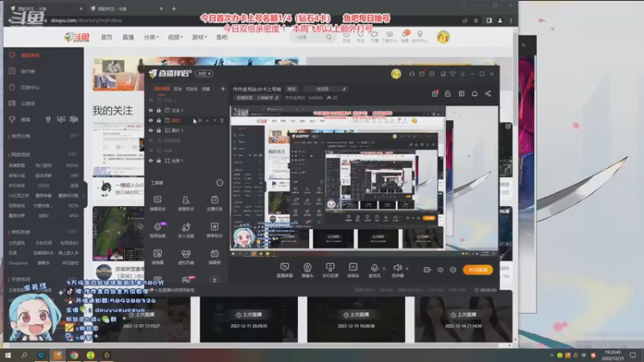Open the 弹幕助手 tool in toolbox
The height and width of the screenshot is (362, 644).
158,203
